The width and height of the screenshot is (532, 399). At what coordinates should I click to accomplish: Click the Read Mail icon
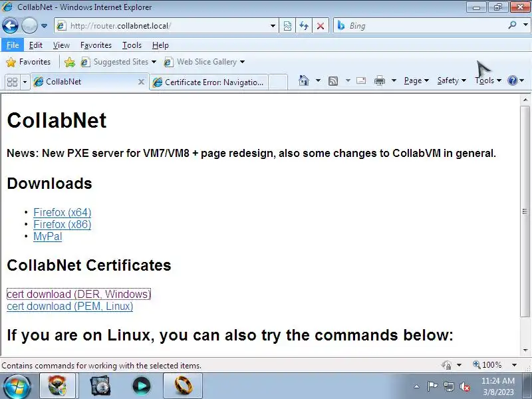(361, 80)
